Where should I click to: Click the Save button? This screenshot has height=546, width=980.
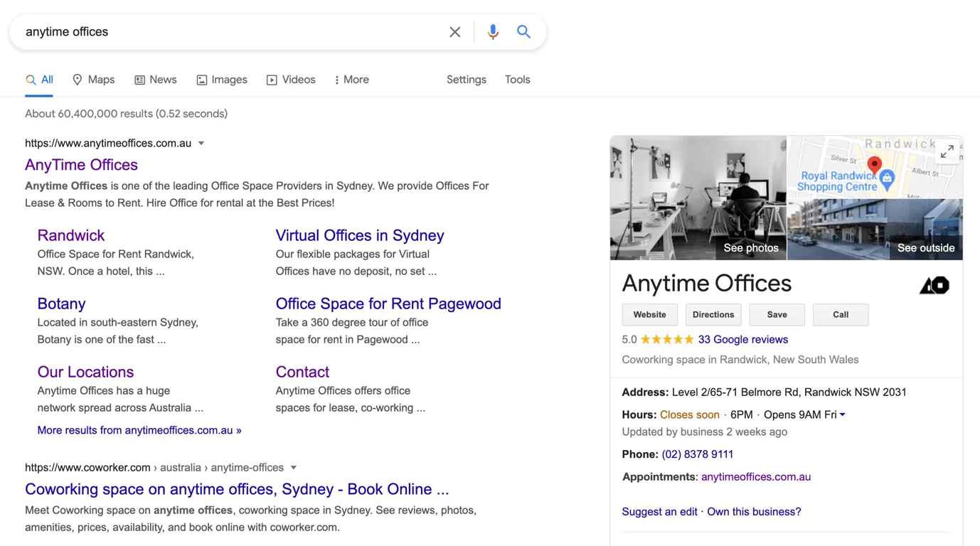coord(777,315)
